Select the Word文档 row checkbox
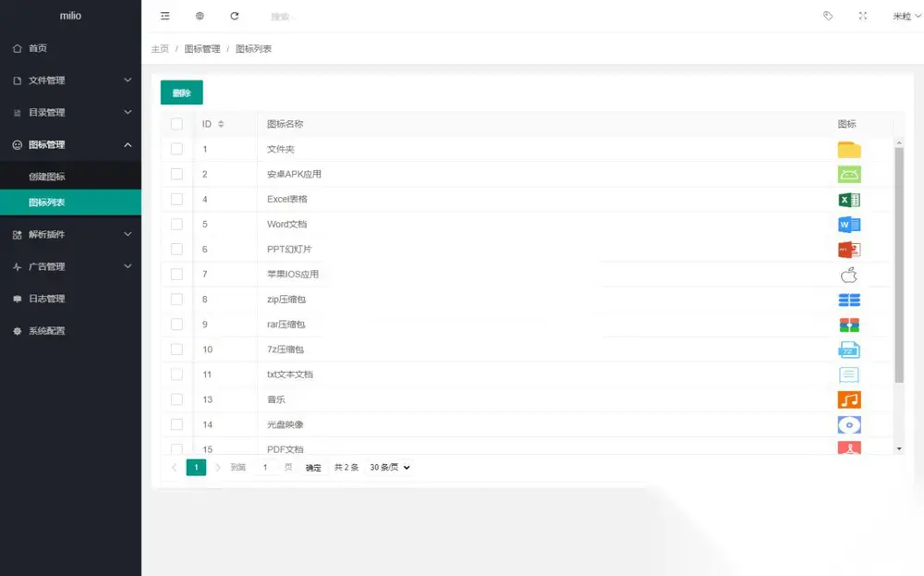 click(176, 224)
